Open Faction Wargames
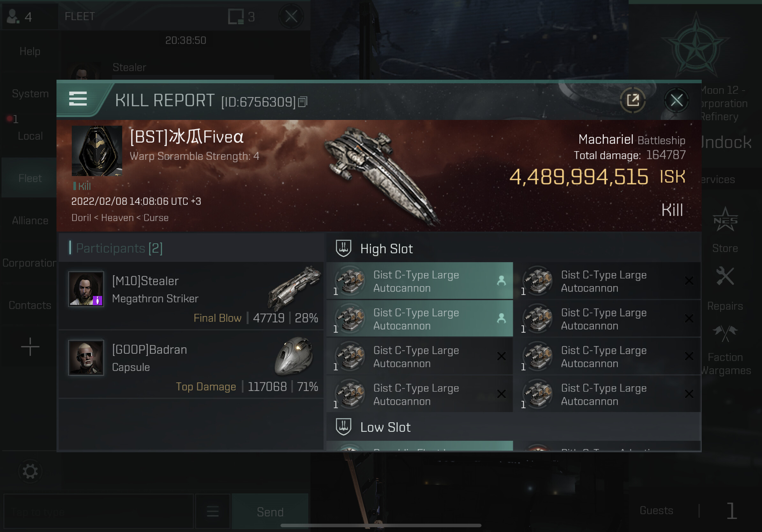Screen dimensions: 762x532 pyautogui.click(x=726, y=350)
